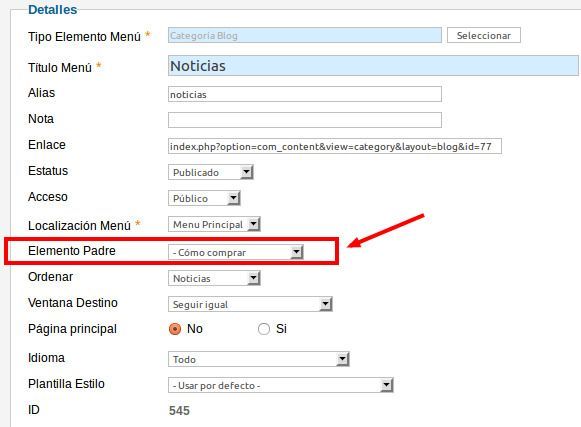
Task: Click the empty Nota input field
Action: tap(305, 120)
